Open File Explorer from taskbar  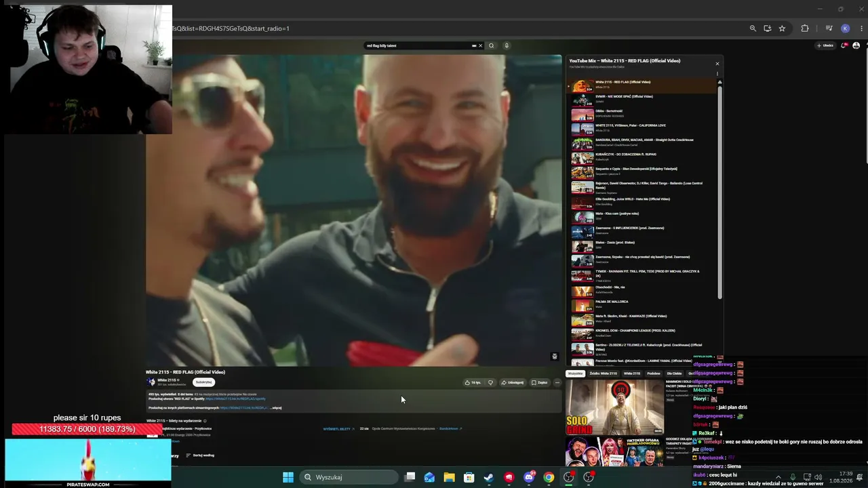coord(449,477)
